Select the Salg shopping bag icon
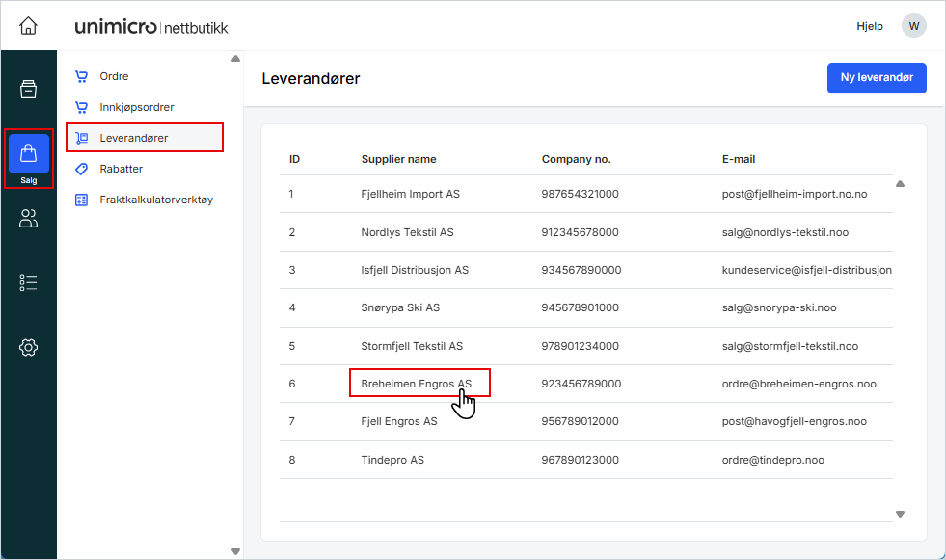Image resolution: width=946 pixels, height=560 pixels. click(28, 154)
